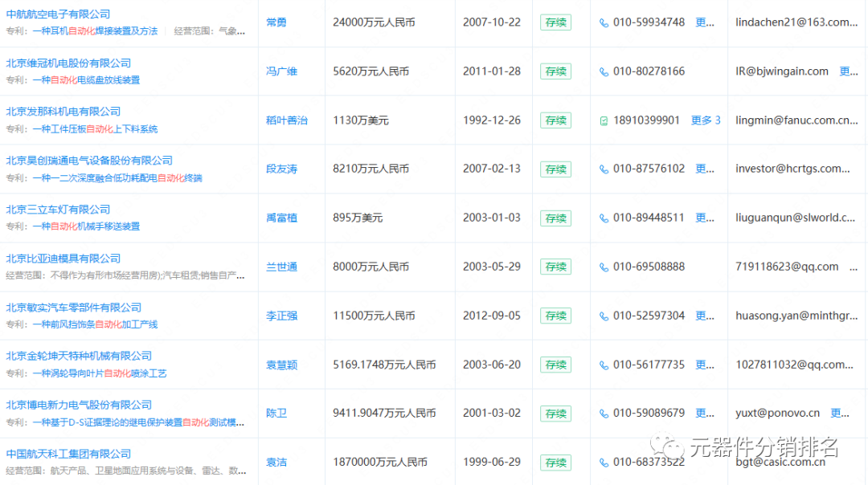Expand more emails next to yuxt@ponovo.cn
Viewport: 868px width, 485px height.
(840, 413)
